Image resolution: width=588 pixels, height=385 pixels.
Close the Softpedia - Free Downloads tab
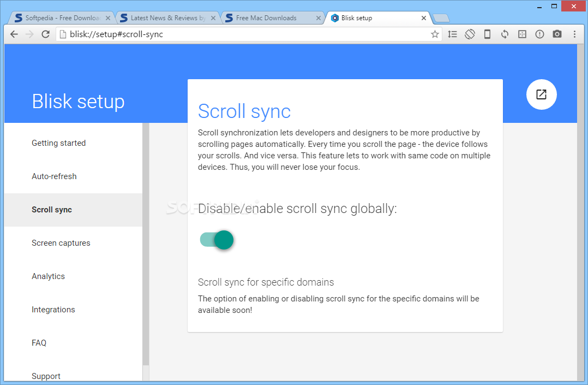pyautogui.click(x=108, y=18)
